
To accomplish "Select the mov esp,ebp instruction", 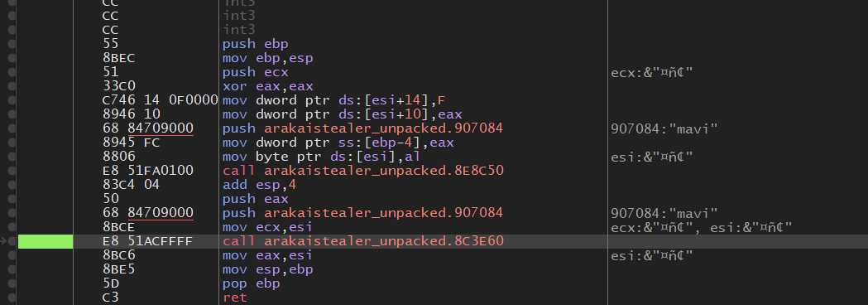I will tap(268, 269).
